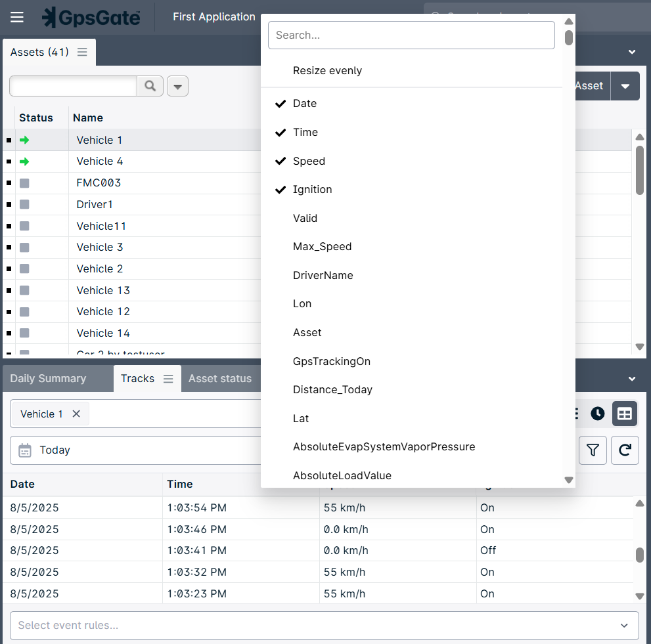Image resolution: width=651 pixels, height=644 pixels.
Task: Open the table view in Tracks panel
Action: pyautogui.click(x=623, y=414)
